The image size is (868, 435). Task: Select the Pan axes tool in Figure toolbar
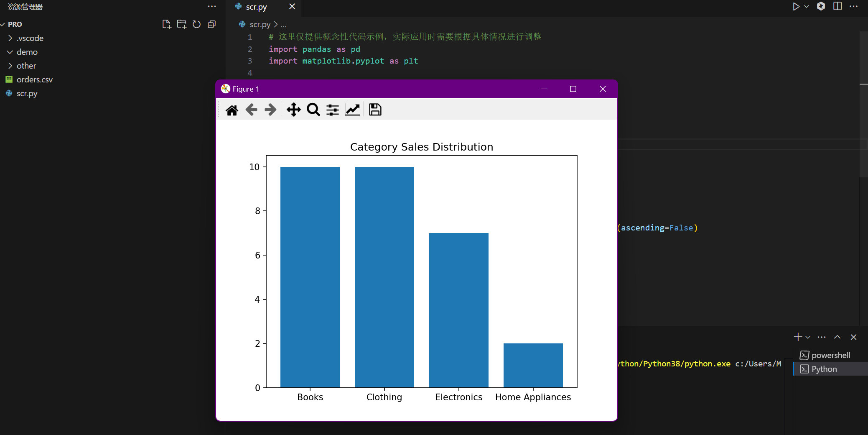pos(293,110)
